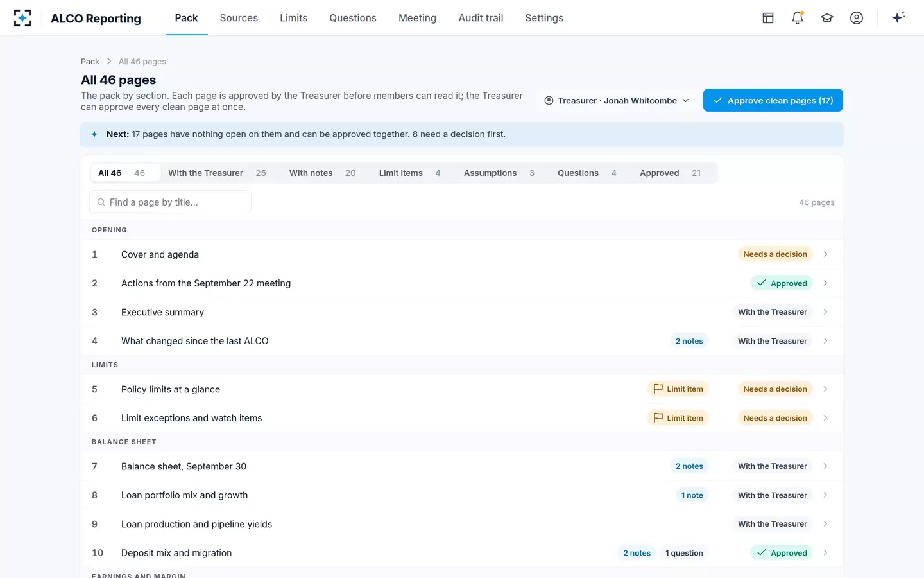Filter by With notes 20
This screenshot has width=924, height=578.
click(x=322, y=173)
